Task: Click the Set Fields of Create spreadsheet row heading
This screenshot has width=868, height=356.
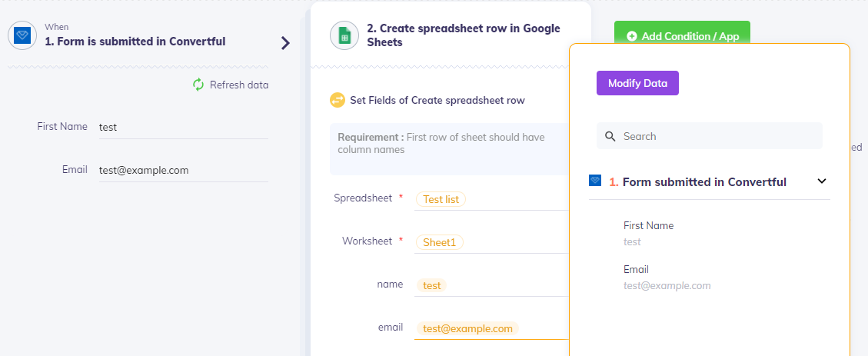Action: click(437, 100)
